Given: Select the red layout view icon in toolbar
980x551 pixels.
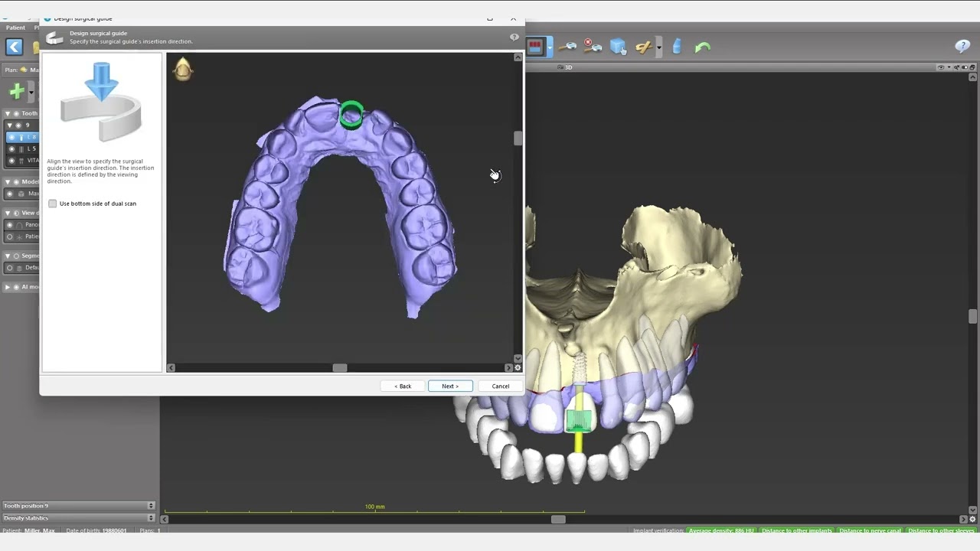Looking at the screenshot, I should click(535, 47).
